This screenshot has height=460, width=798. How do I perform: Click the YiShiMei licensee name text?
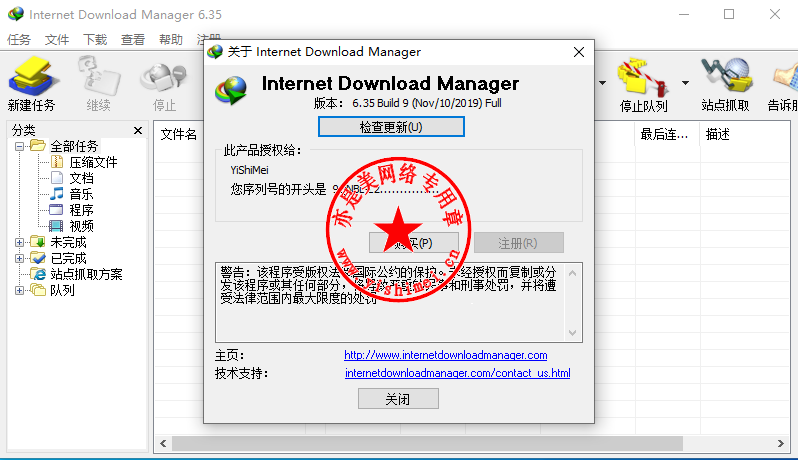(249, 170)
